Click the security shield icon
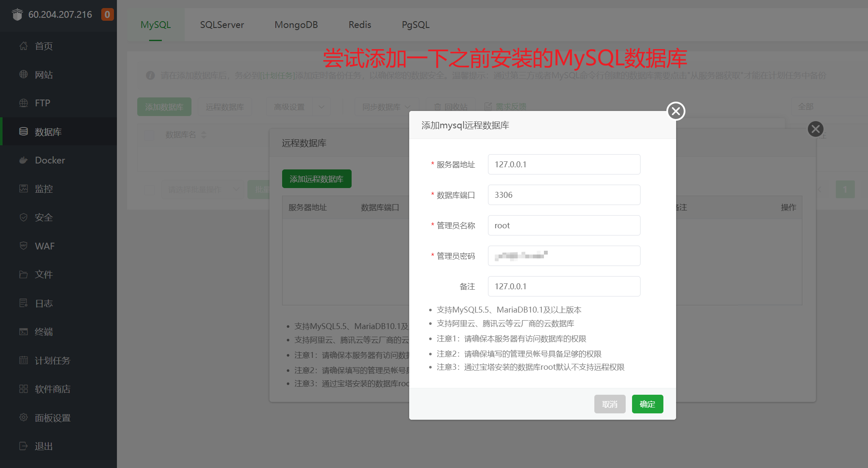 tap(24, 217)
